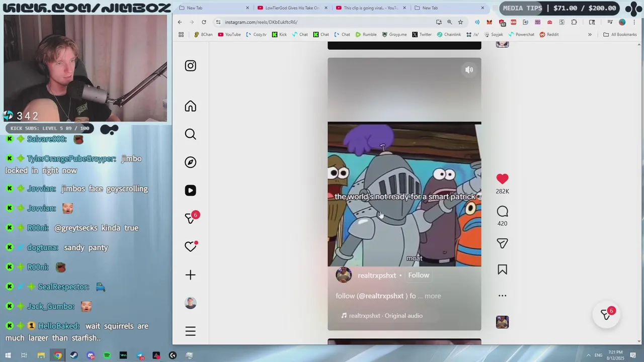Open the poster's avatar beside realtrxpshxt
Viewport: 644px width, 362px height.
coord(344,276)
